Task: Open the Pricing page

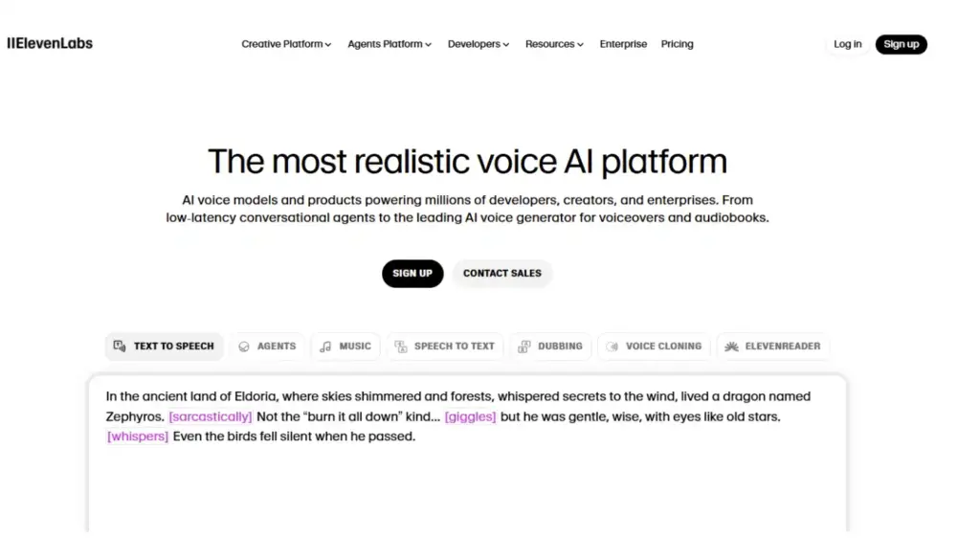Action: pos(677,44)
